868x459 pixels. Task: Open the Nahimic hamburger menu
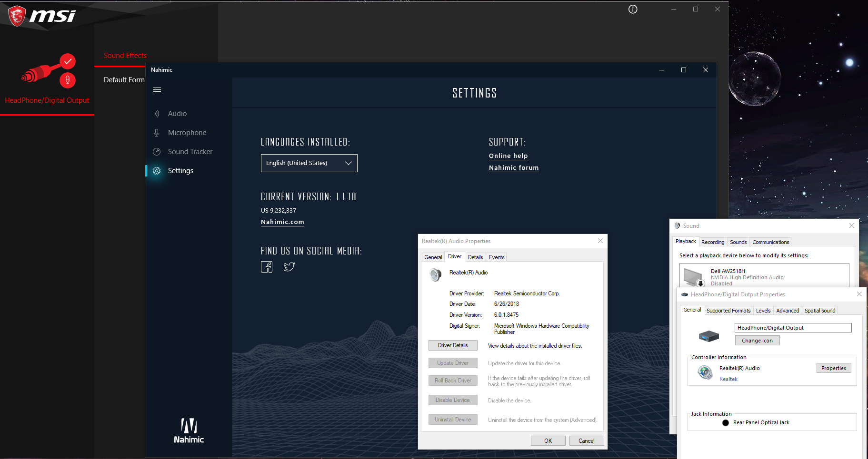click(157, 90)
